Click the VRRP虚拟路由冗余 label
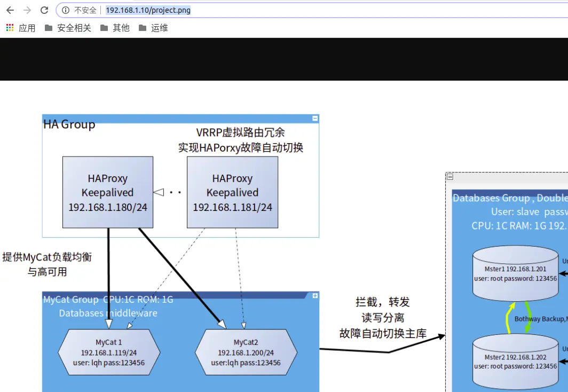This screenshot has height=392, width=568. (x=241, y=132)
